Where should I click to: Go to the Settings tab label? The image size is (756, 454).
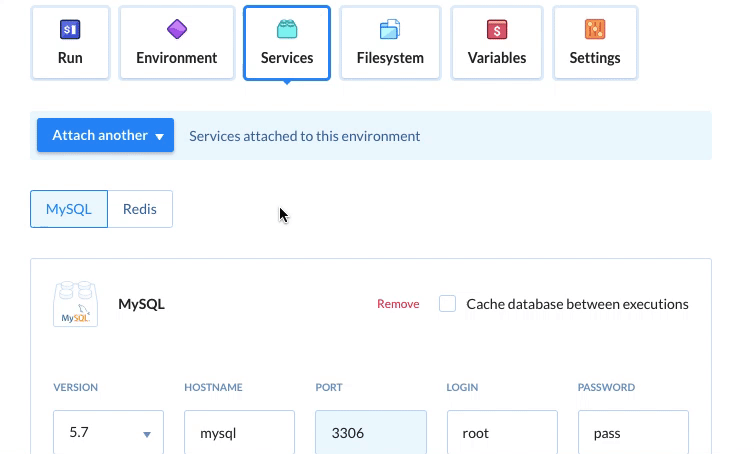[595, 58]
